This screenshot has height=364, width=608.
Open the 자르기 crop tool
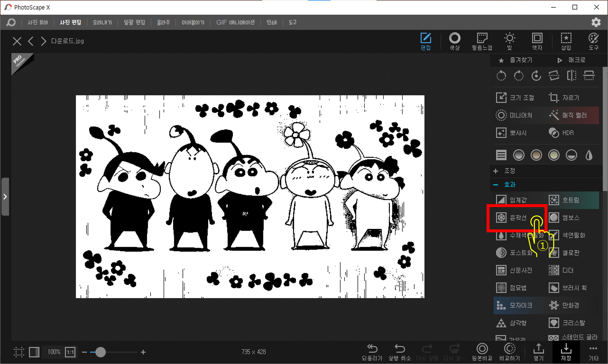point(564,98)
